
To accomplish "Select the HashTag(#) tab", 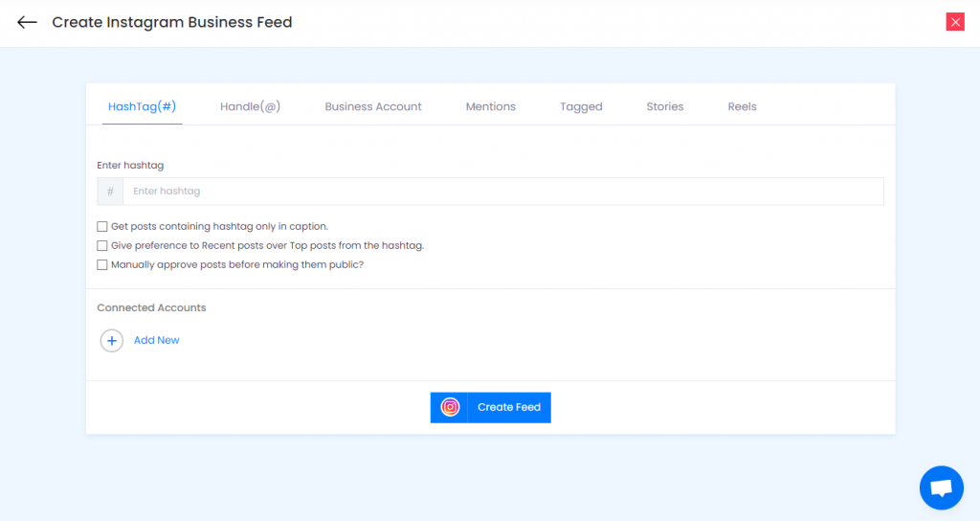I will point(142,106).
